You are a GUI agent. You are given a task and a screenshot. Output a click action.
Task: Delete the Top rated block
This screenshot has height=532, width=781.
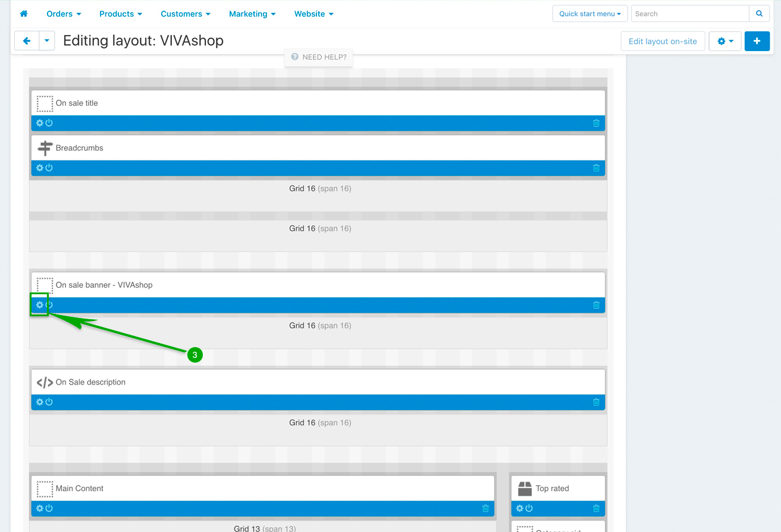[x=596, y=508]
